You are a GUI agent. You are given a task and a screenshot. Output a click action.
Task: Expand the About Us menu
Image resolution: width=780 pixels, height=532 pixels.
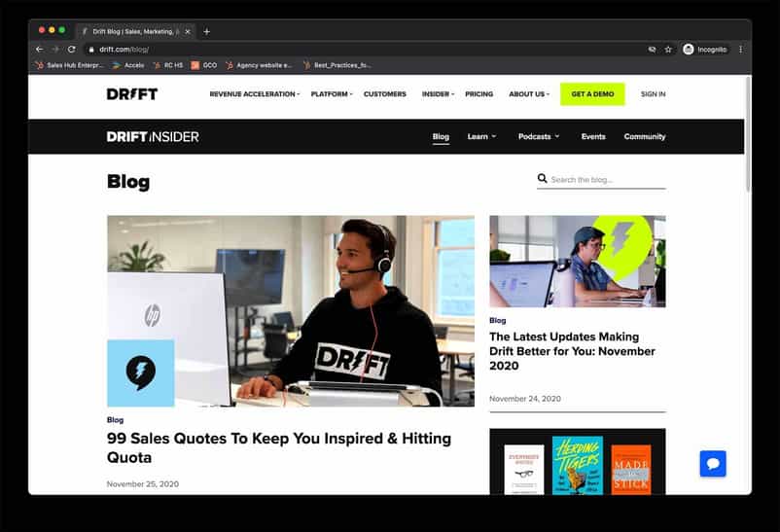click(529, 94)
